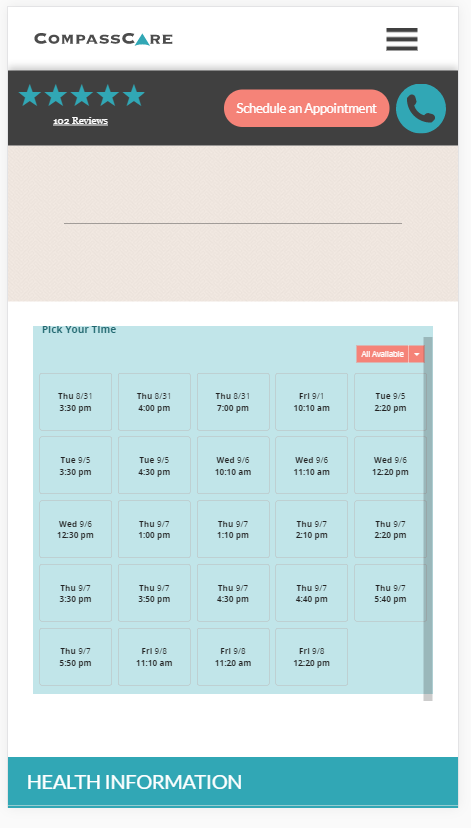The height and width of the screenshot is (828, 471).
Task: Select the Thu 8/31 3:30 pm slot
Action: pyautogui.click(x=76, y=402)
